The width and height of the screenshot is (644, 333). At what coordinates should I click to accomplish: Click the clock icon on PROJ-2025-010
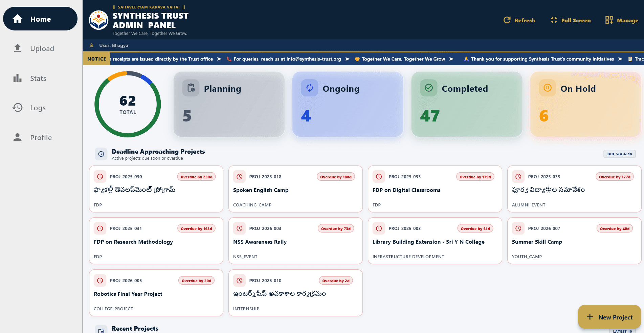(240, 281)
